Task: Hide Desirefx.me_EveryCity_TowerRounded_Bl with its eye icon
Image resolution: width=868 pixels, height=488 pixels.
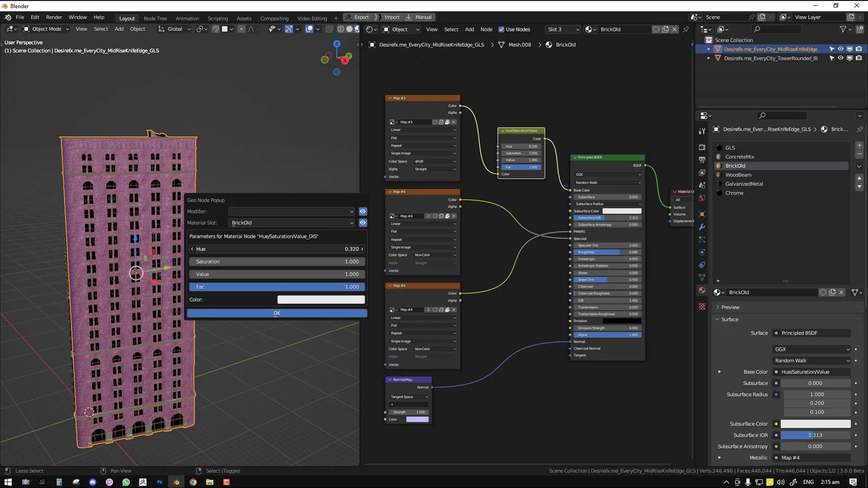Action: point(840,57)
